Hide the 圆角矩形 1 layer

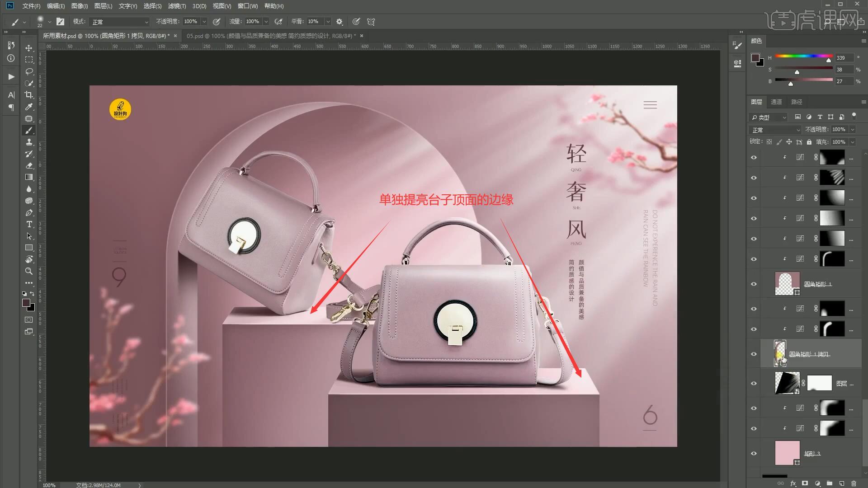tap(754, 284)
